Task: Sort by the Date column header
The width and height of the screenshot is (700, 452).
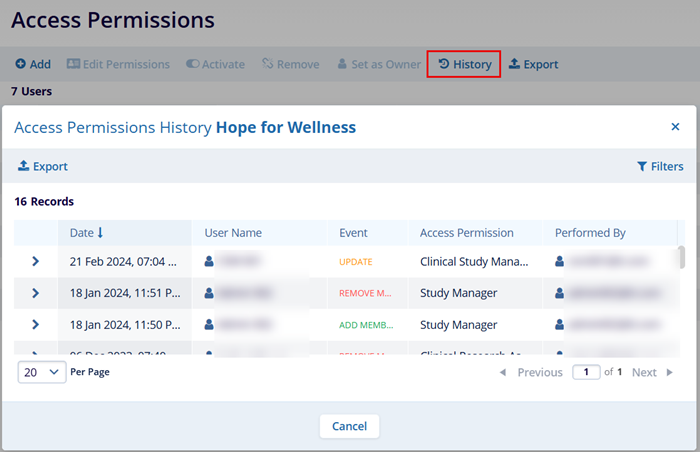Action: pos(86,232)
